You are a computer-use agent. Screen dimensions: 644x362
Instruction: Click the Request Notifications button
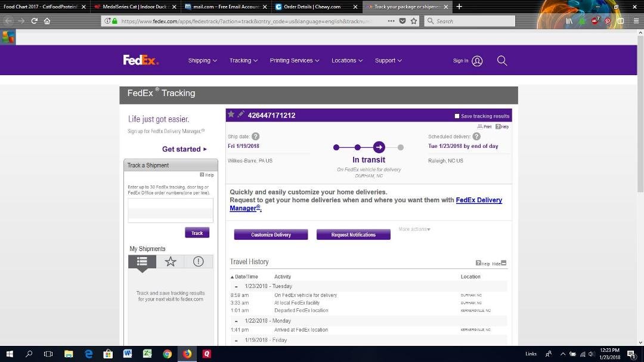[x=354, y=234]
